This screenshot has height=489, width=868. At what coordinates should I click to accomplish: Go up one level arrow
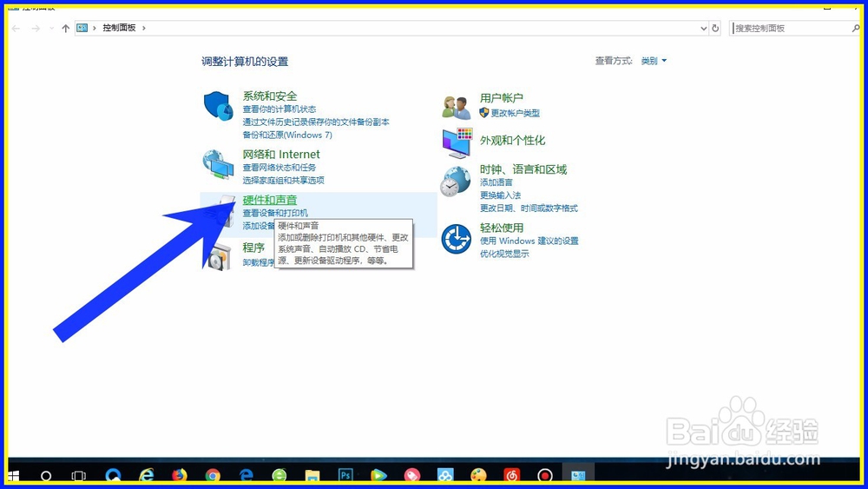pos(65,29)
